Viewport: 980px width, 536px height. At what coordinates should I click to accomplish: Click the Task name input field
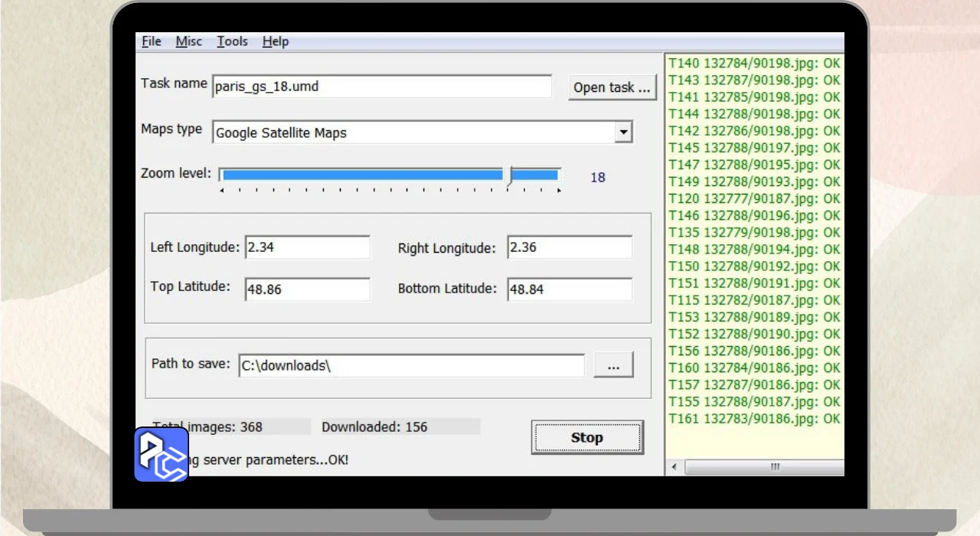click(x=382, y=87)
